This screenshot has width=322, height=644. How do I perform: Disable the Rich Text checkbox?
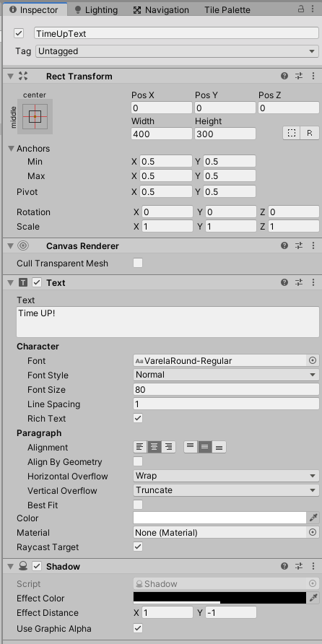pyautogui.click(x=138, y=419)
